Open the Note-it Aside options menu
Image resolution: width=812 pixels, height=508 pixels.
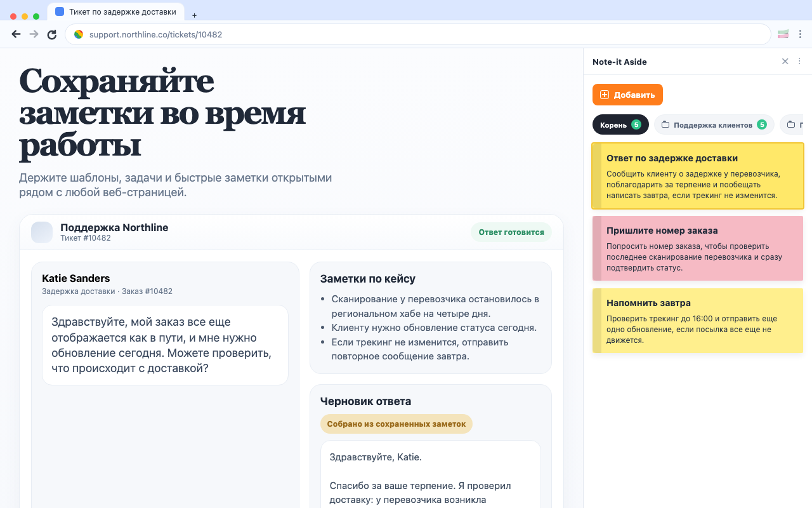point(799,61)
